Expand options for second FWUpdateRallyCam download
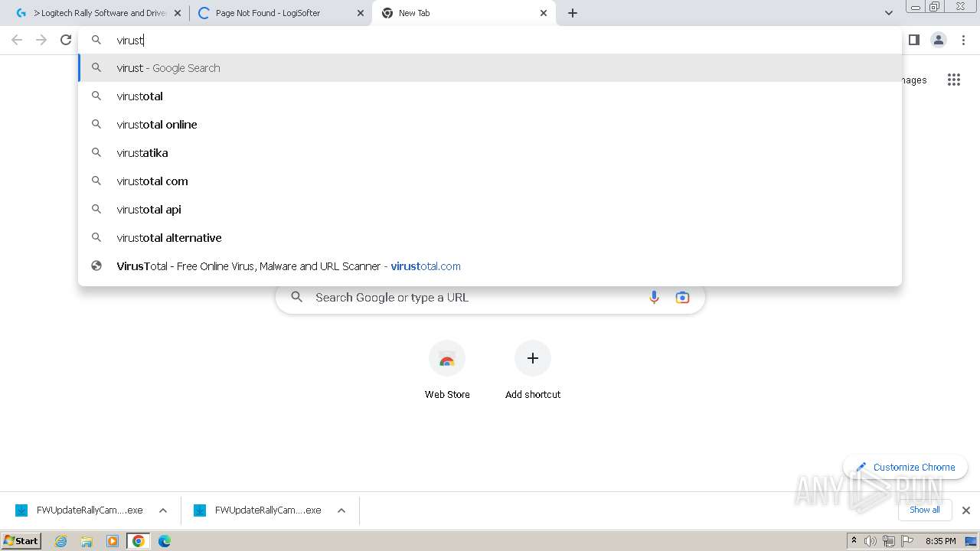Viewport: 980px width, 551px height. [341, 510]
